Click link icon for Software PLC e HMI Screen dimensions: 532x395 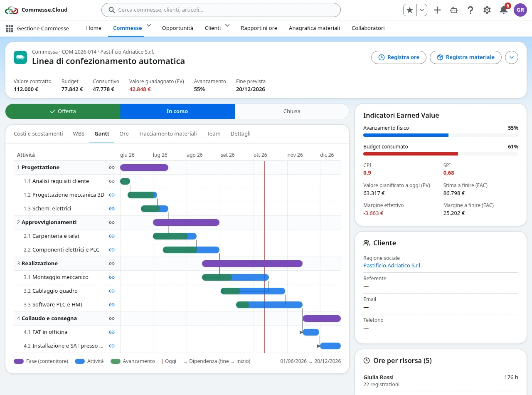pyautogui.click(x=112, y=305)
